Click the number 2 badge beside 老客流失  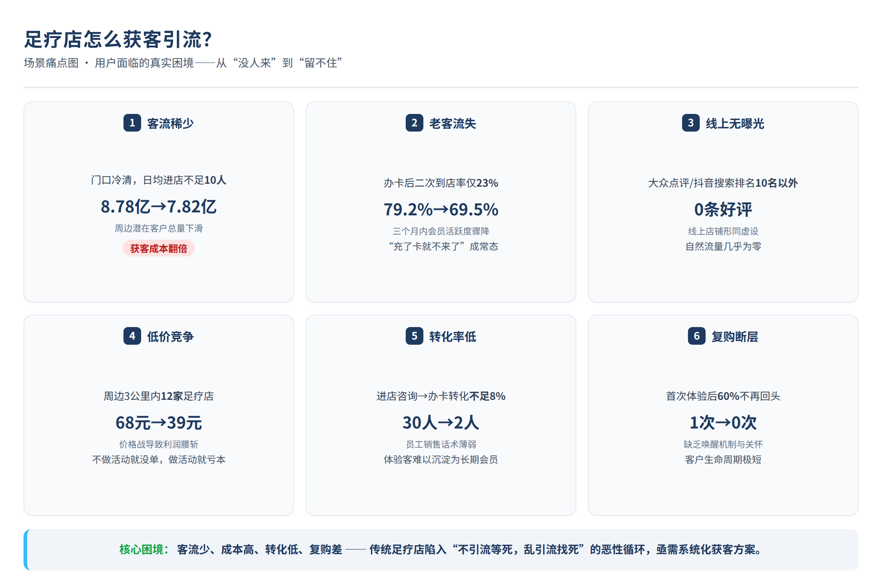[415, 123]
